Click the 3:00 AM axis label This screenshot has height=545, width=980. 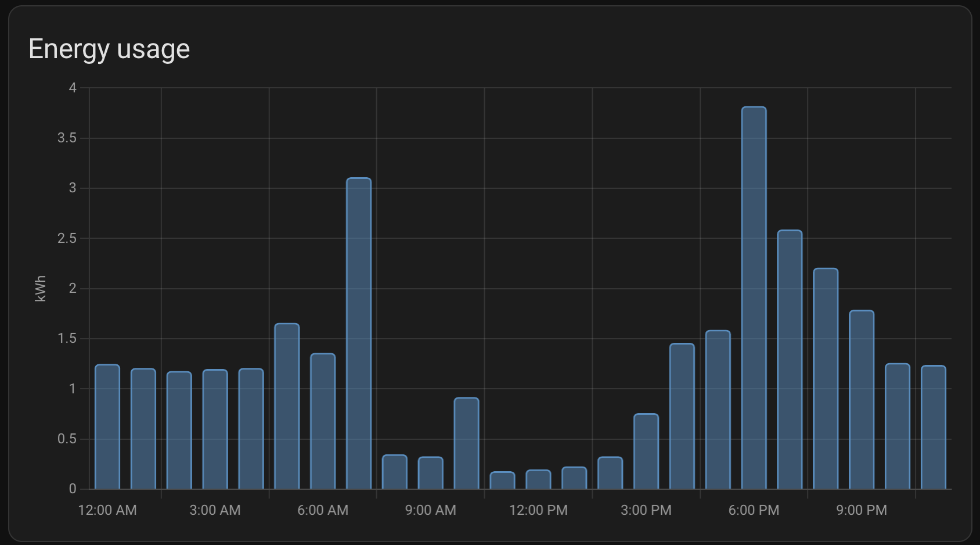(x=215, y=510)
